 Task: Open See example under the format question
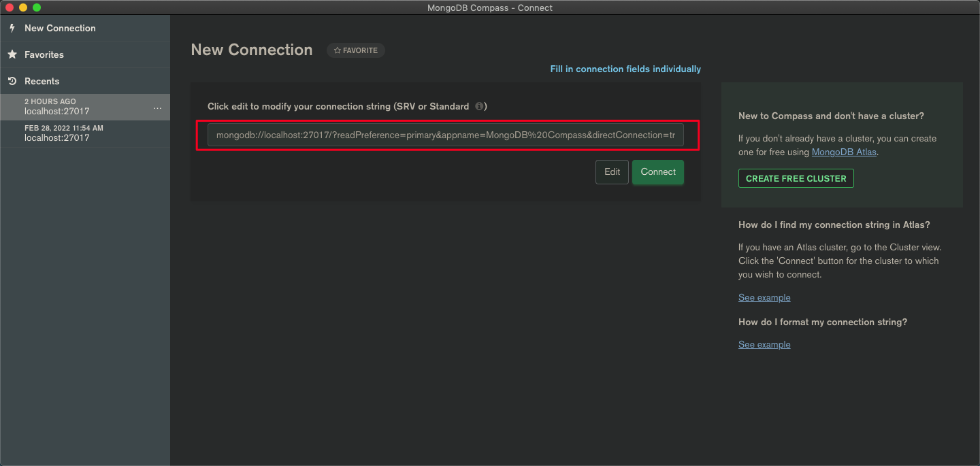pos(764,344)
